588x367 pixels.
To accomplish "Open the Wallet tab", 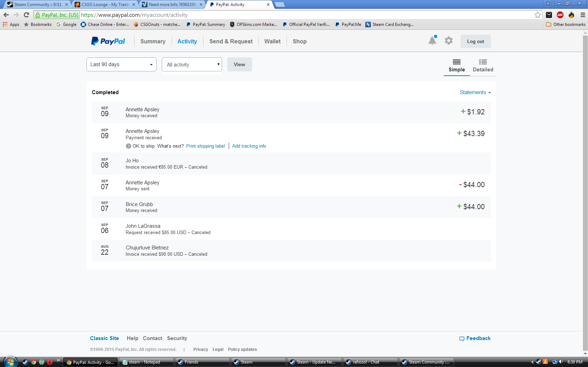I will (272, 41).
